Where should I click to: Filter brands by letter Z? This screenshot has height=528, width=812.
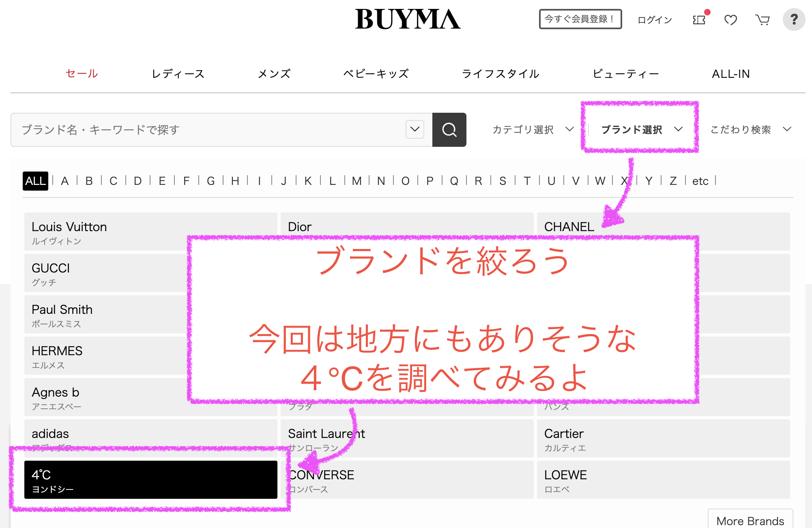tap(673, 181)
